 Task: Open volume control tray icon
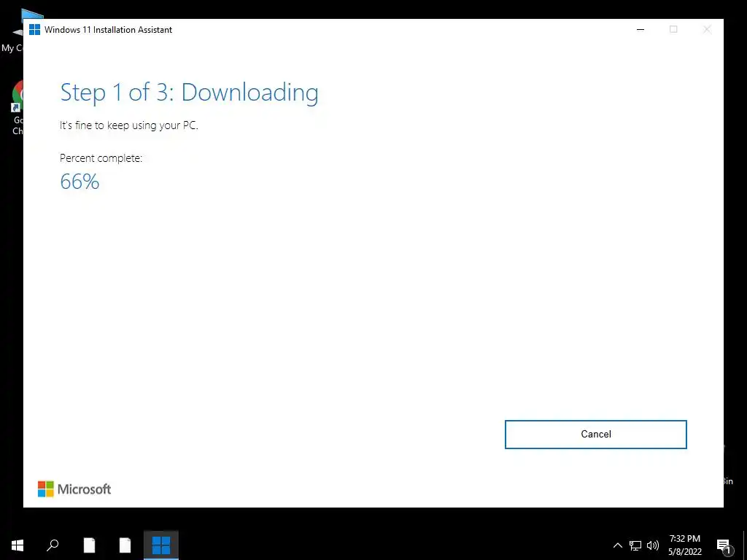pyautogui.click(x=653, y=545)
